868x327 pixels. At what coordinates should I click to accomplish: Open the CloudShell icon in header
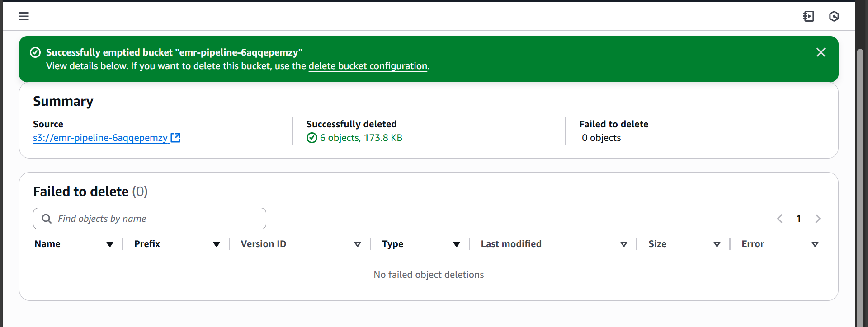[x=808, y=16]
